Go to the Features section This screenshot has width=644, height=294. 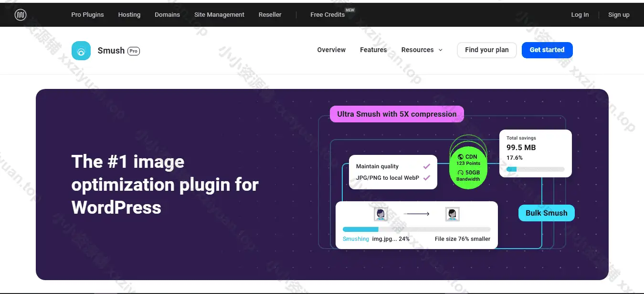coord(373,50)
